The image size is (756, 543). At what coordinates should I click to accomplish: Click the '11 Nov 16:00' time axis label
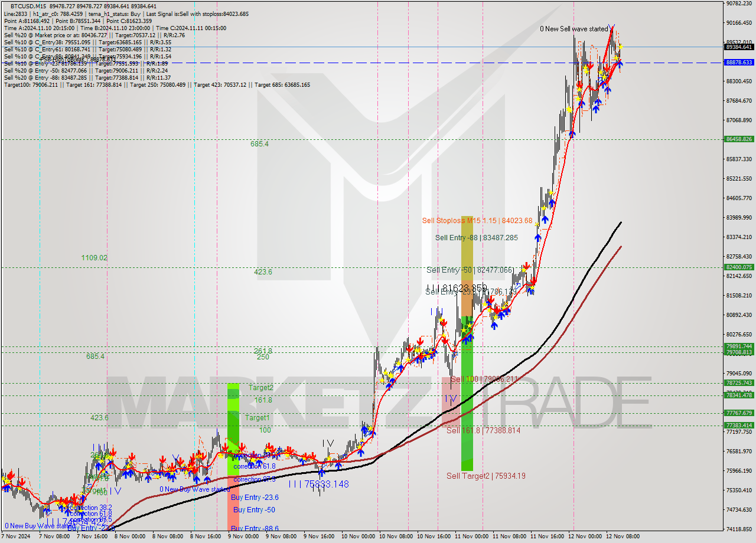(x=546, y=537)
